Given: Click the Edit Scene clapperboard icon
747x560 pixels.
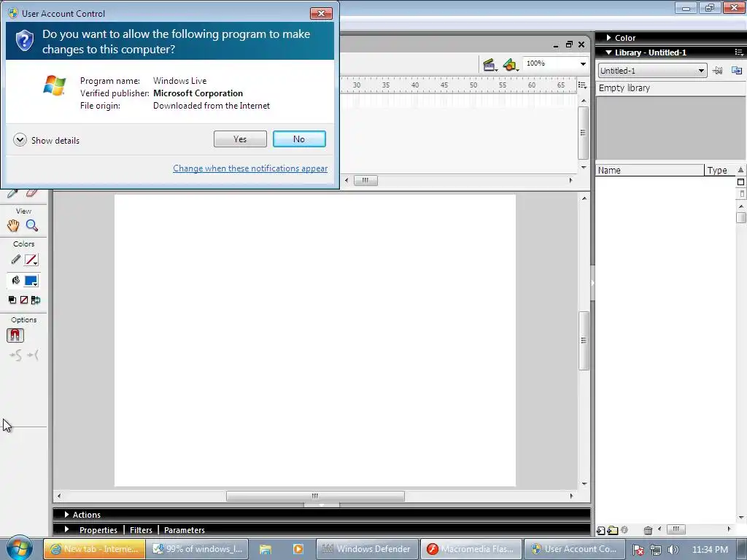Looking at the screenshot, I should tap(489, 65).
